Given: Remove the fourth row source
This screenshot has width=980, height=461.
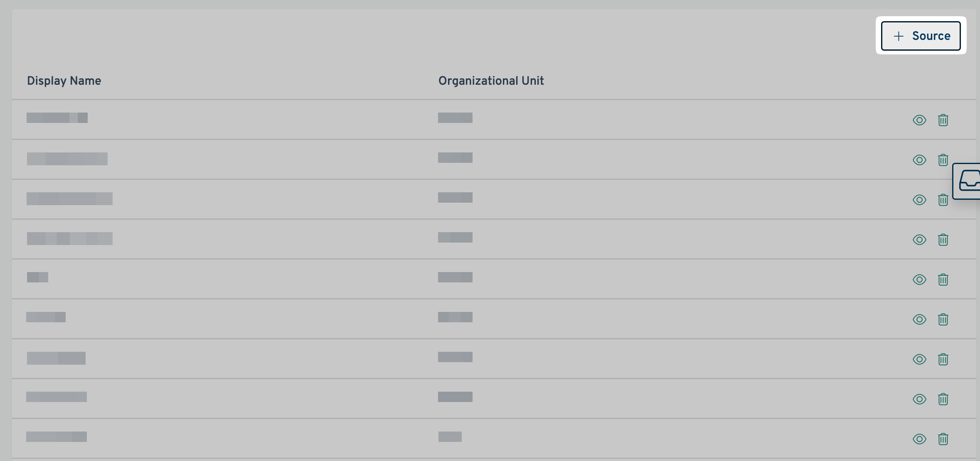Looking at the screenshot, I should click(943, 240).
